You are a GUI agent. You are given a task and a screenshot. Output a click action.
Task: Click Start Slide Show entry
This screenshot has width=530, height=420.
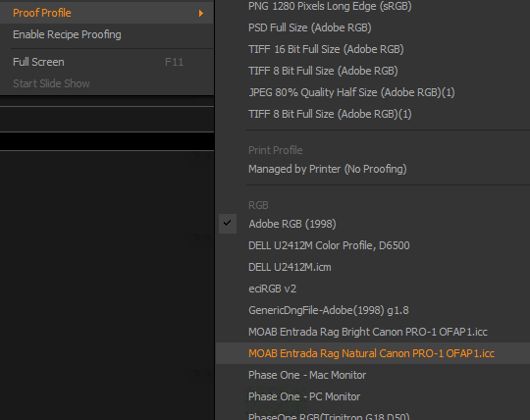107,83
